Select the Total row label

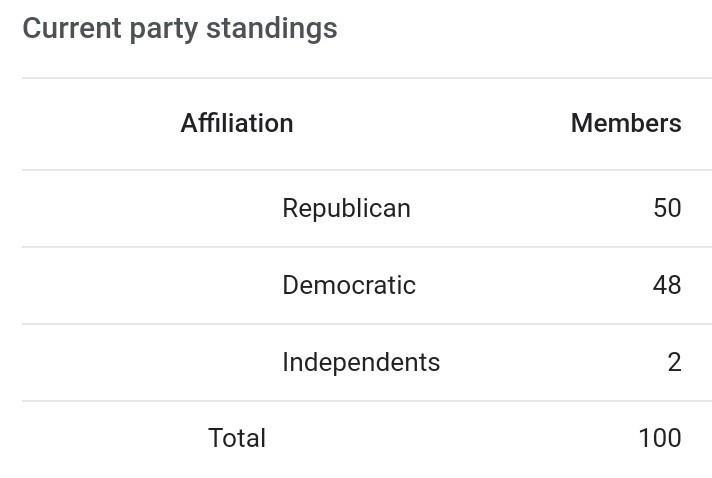point(237,438)
